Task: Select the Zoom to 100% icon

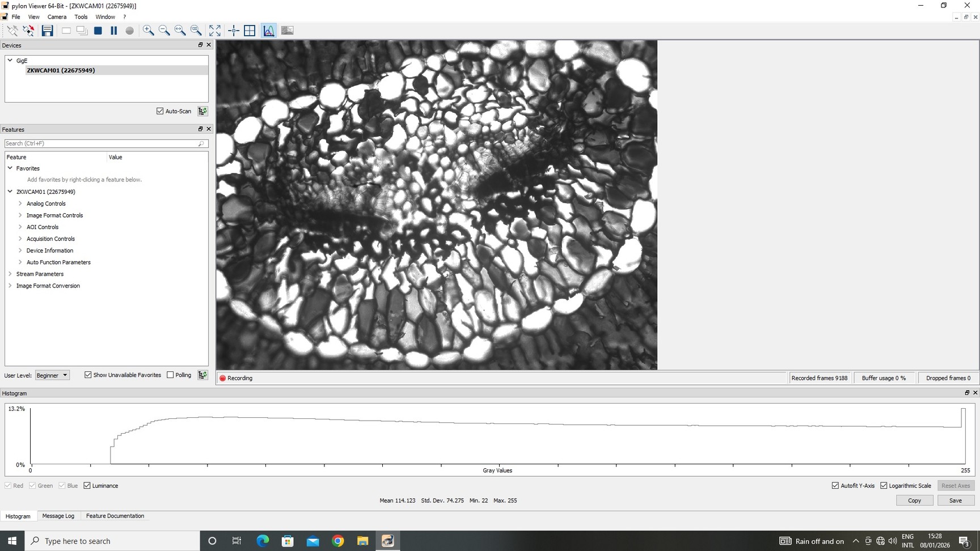Action: [x=196, y=31]
